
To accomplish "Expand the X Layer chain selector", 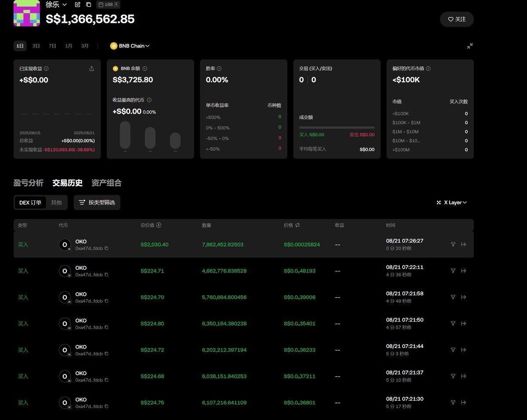I will 451,203.
